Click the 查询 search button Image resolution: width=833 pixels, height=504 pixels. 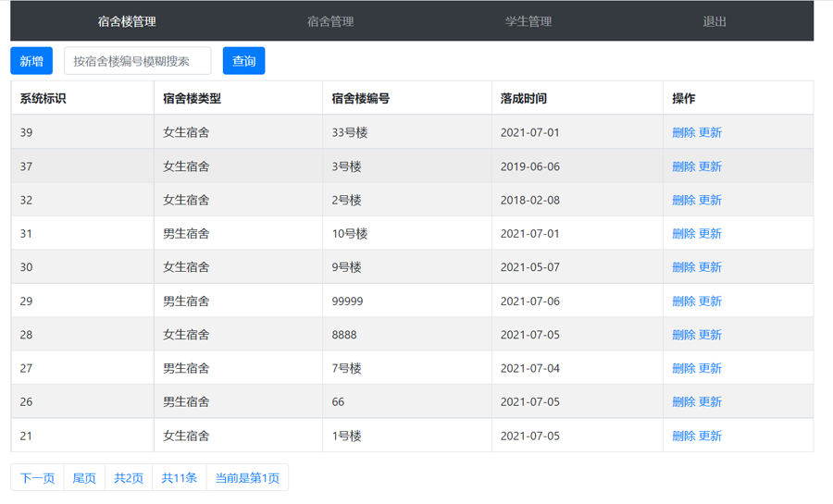point(243,61)
